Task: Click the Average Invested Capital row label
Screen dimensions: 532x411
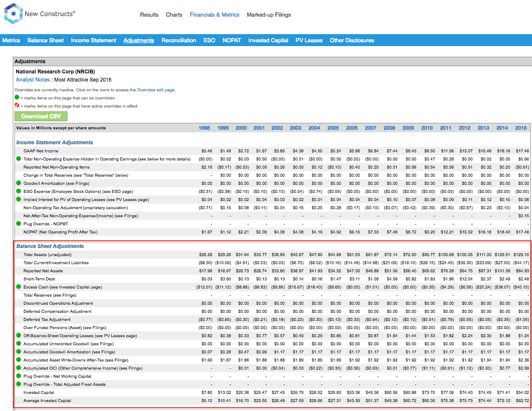Action: [x=47, y=400]
